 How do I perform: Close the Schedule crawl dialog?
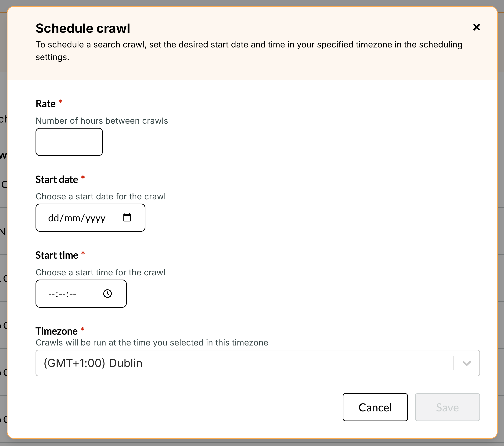(x=476, y=27)
